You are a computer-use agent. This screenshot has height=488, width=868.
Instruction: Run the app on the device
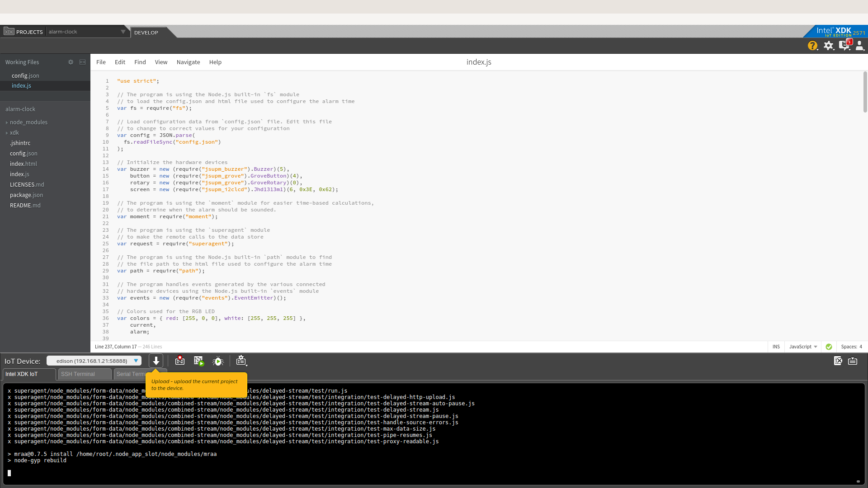(199, 361)
